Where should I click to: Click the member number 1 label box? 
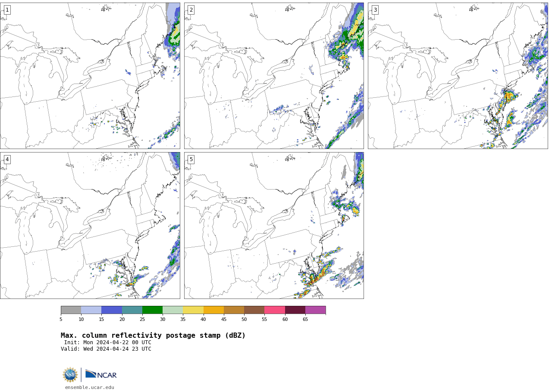pyautogui.click(x=7, y=10)
